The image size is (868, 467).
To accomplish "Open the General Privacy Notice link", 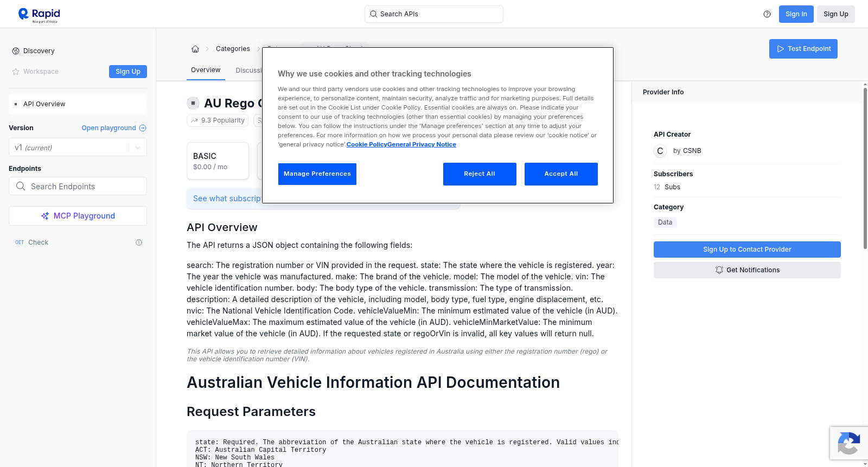I will click(422, 144).
